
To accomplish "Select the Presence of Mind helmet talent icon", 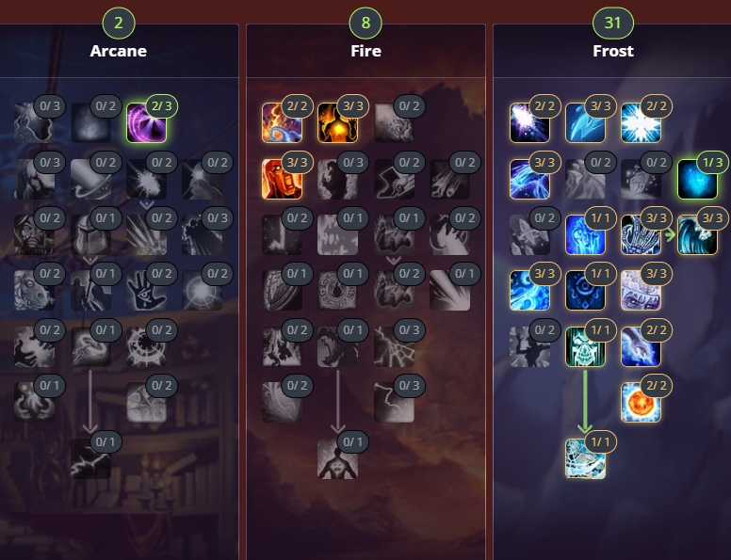I will pos(90,234).
